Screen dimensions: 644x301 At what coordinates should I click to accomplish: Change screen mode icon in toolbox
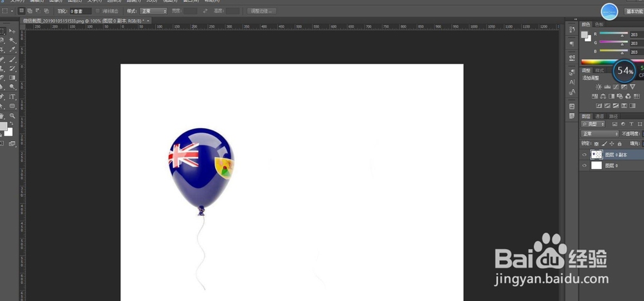[x=12, y=143]
